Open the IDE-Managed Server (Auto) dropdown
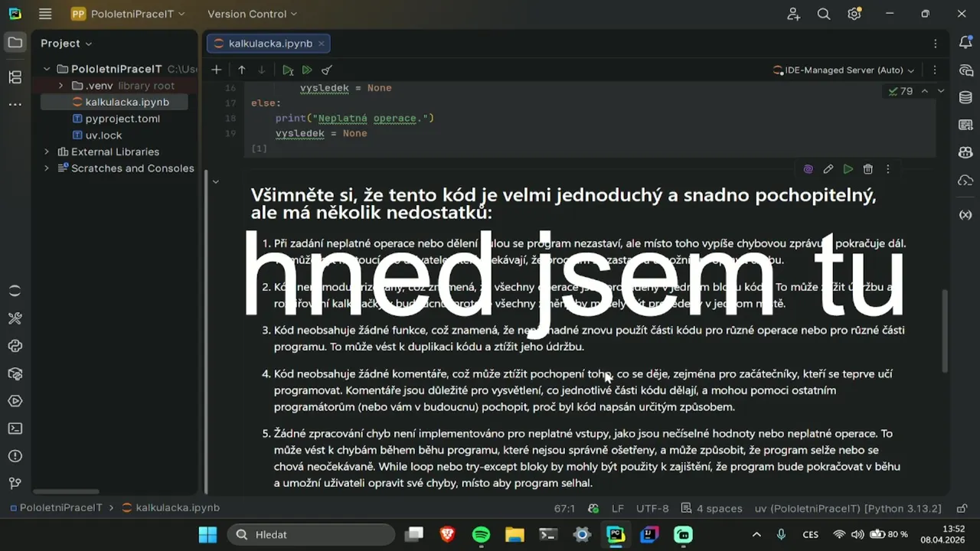 (844, 70)
